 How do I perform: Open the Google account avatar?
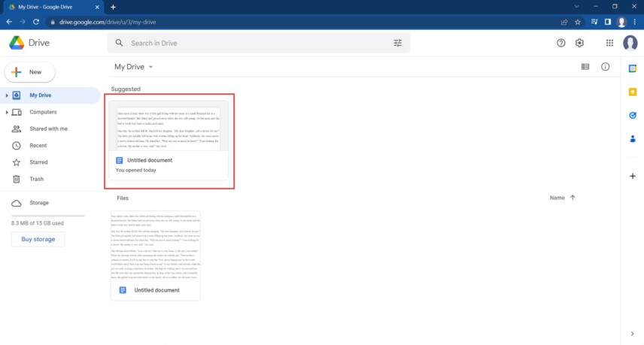pyautogui.click(x=630, y=43)
